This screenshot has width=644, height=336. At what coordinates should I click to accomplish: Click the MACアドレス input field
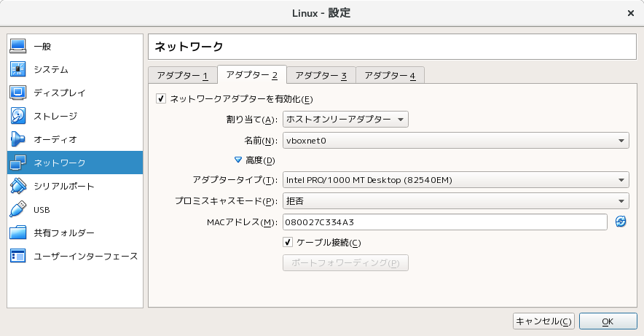click(445, 222)
